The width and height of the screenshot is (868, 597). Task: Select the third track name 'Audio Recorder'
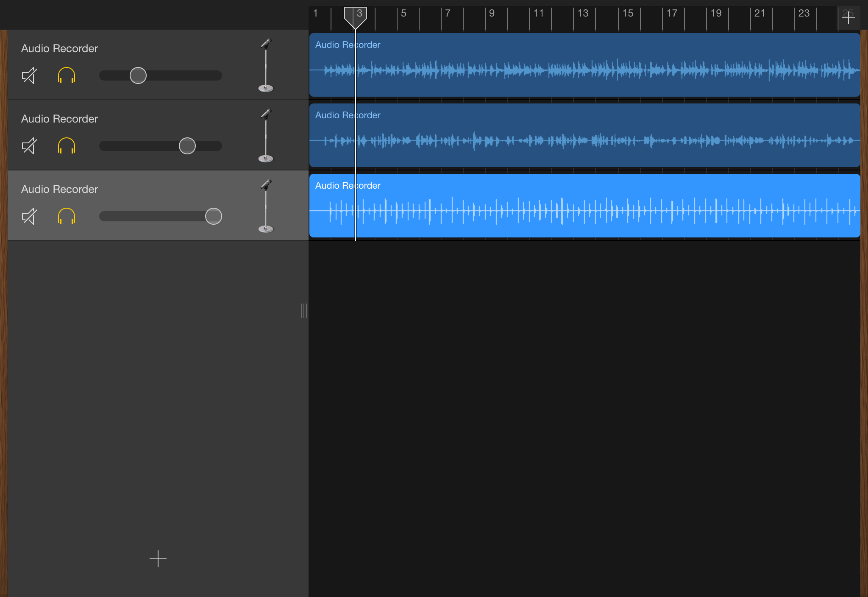pos(59,189)
